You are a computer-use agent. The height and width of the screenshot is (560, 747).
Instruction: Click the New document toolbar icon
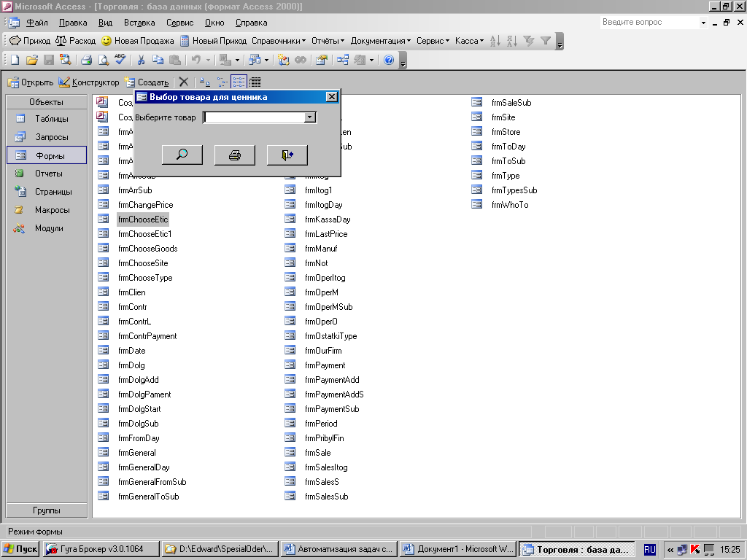(15, 60)
